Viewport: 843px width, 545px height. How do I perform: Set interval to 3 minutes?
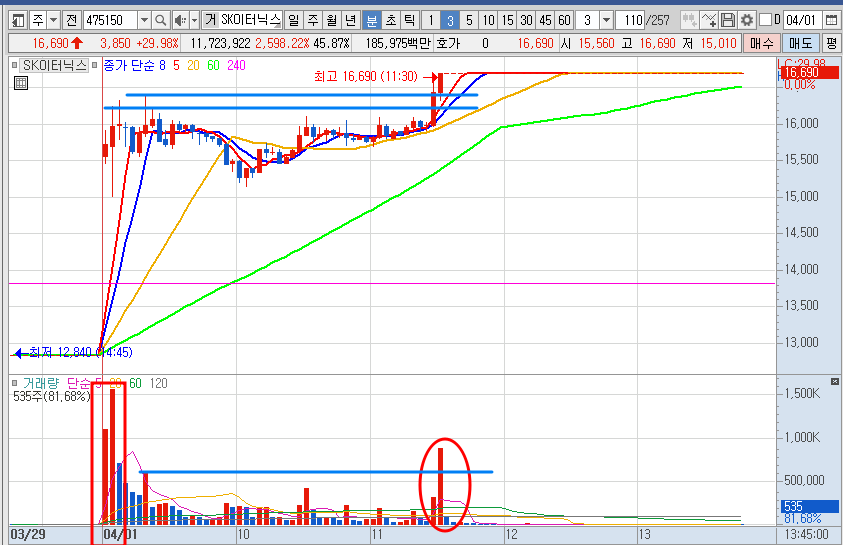click(x=450, y=21)
